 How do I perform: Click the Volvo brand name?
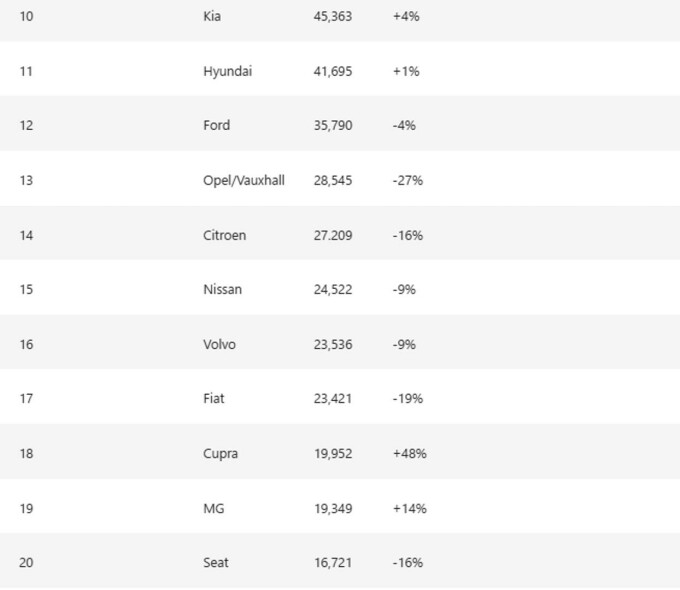(219, 344)
